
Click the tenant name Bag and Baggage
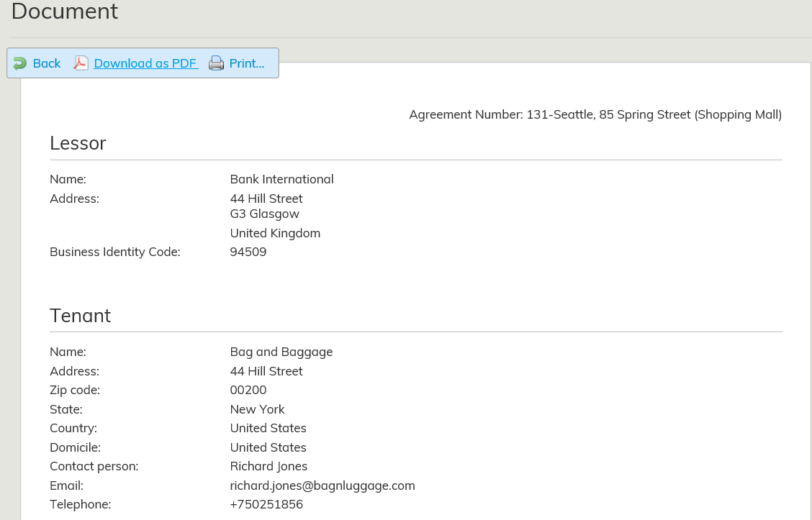point(281,352)
